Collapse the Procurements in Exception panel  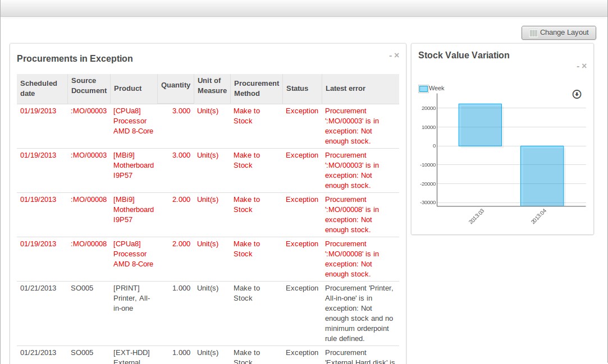point(391,56)
